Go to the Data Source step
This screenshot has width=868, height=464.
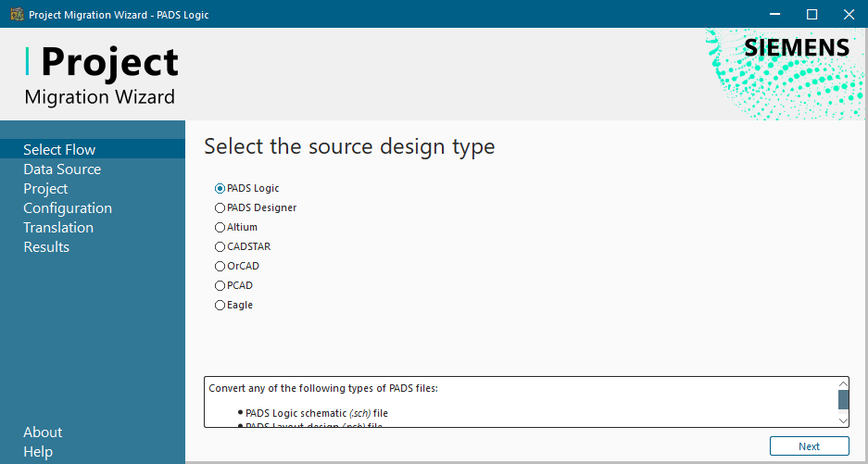click(x=62, y=169)
